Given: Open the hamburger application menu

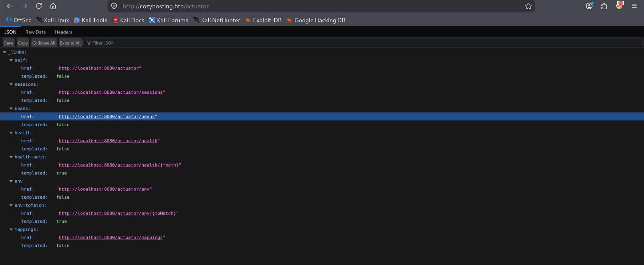Looking at the screenshot, I should [x=634, y=6].
